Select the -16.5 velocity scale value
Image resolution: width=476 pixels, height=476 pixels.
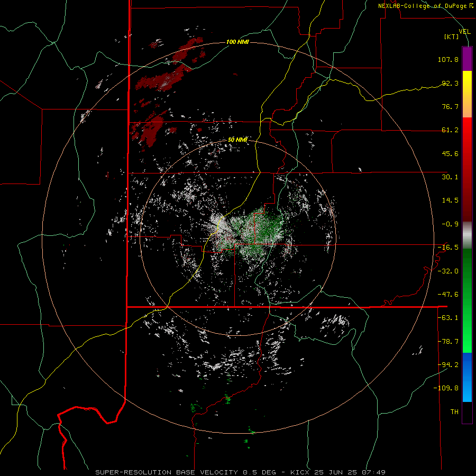448,248
